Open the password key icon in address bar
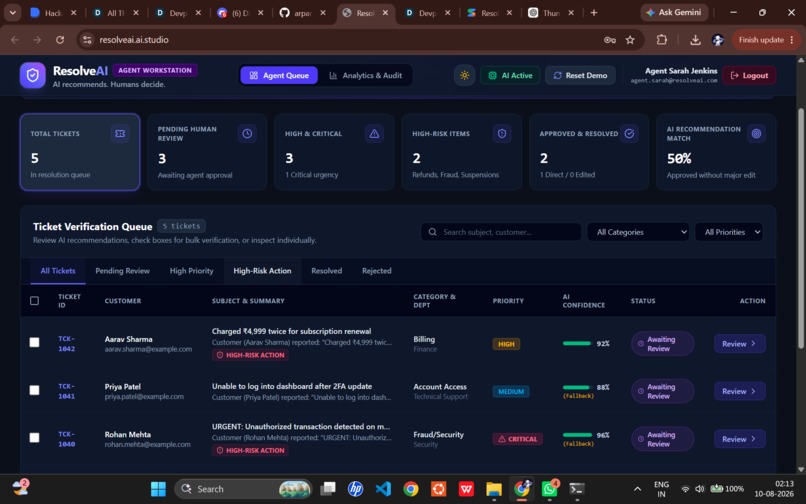Screen dimensions: 806x504 pos(610,40)
